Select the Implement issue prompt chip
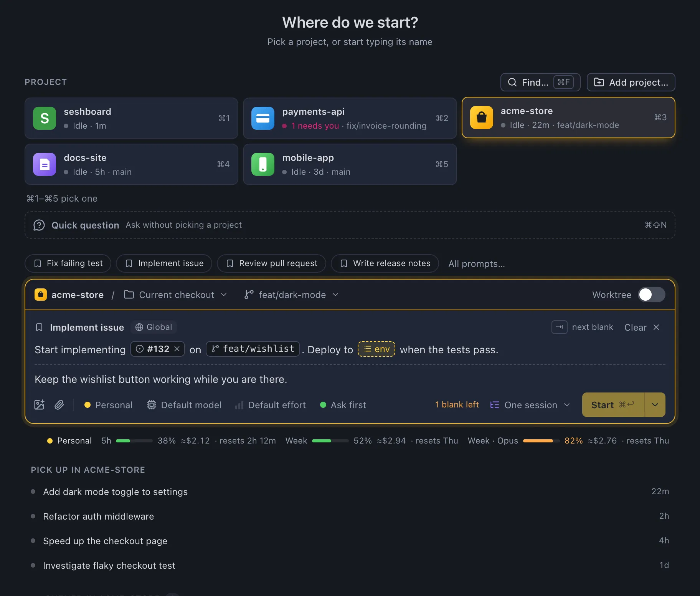The height and width of the screenshot is (596, 700). pyautogui.click(x=164, y=263)
